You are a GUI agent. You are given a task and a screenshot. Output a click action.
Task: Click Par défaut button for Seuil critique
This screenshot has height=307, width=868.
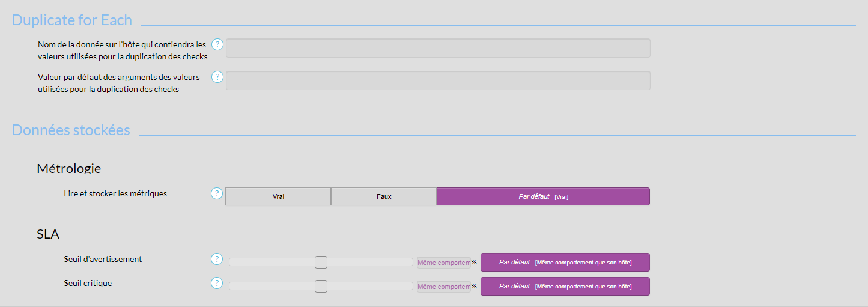(x=565, y=286)
